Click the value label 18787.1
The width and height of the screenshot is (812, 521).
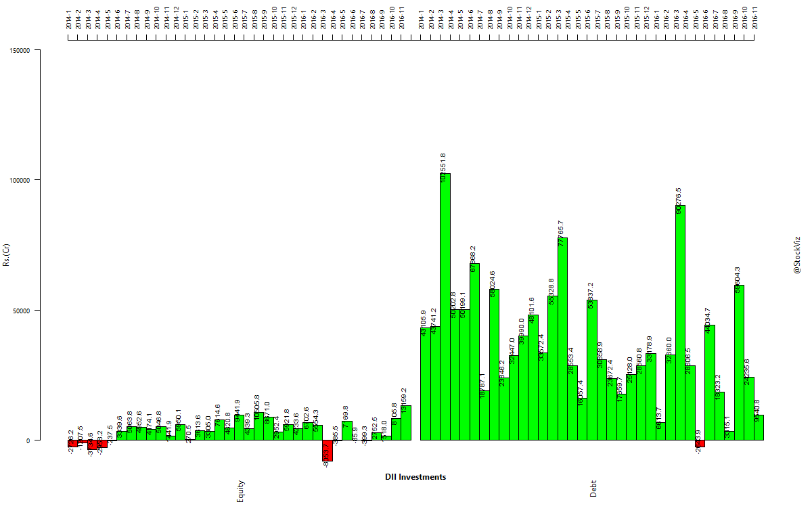(482, 387)
